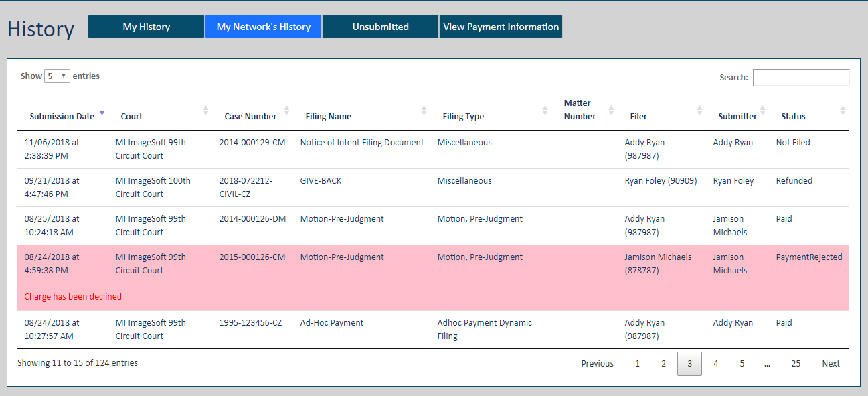Jump to page 25 of results

(x=795, y=364)
